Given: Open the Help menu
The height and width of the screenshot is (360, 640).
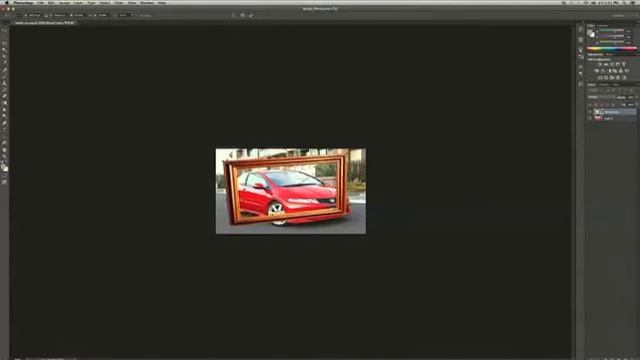Looking at the screenshot, I should coord(162,2).
